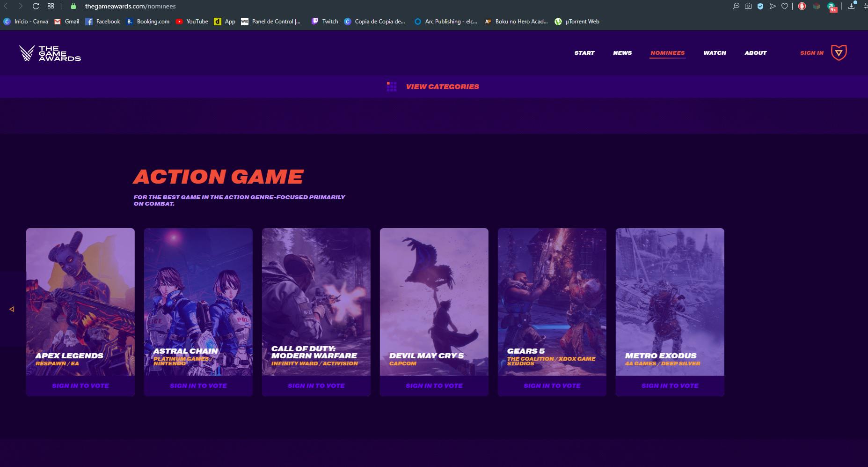
Task: Select the Metro Exodus nominee card
Action: (x=670, y=302)
